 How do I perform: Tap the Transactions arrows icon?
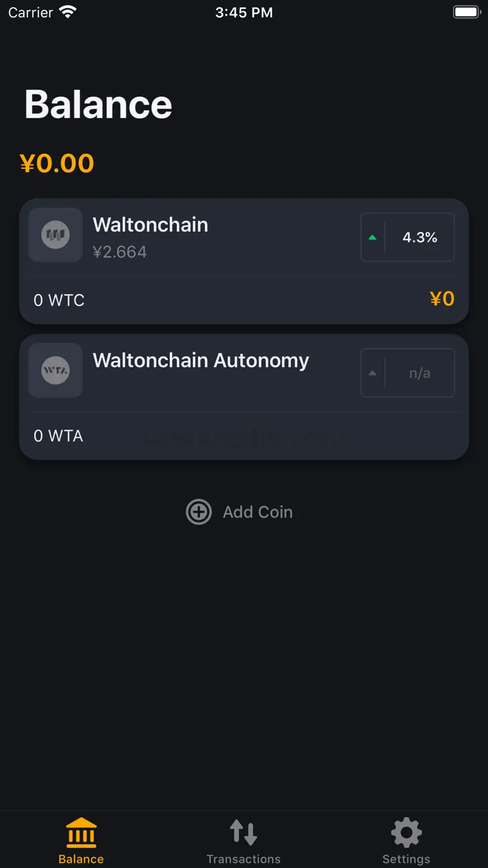coord(243,833)
